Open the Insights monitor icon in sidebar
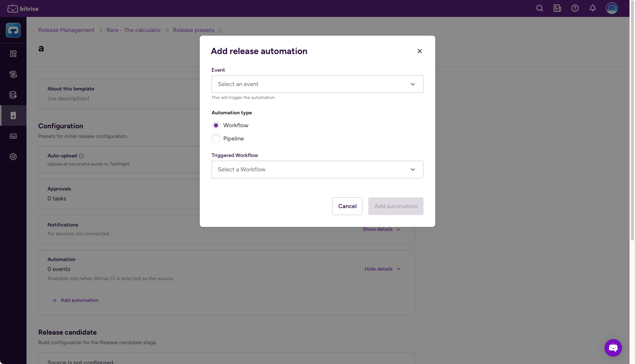This screenshot has height=364, width=635. [13, 136]
